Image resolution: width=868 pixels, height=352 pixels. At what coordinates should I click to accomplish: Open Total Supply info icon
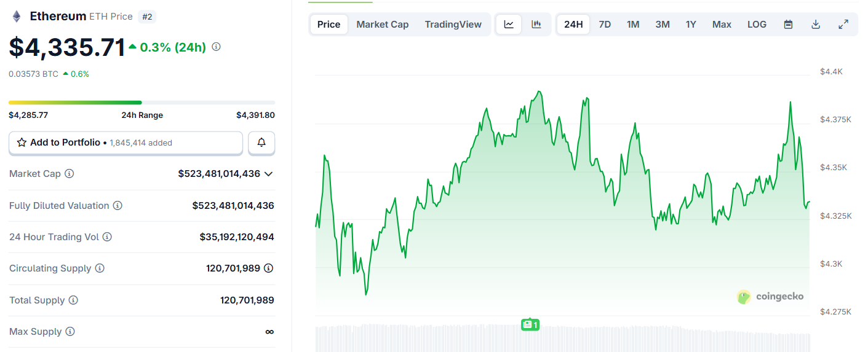tap(73, 300)
